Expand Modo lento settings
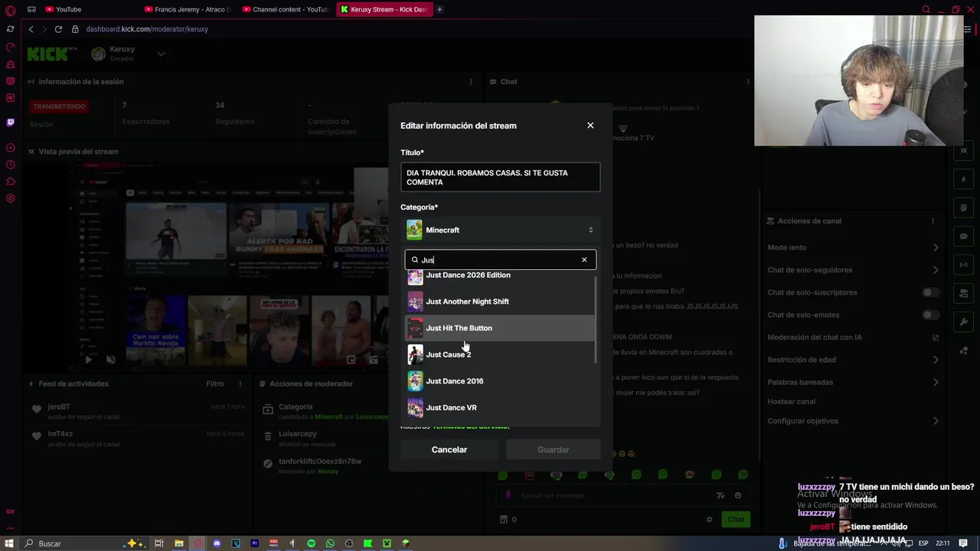This screenshot has width=980, height=551. 936,247
